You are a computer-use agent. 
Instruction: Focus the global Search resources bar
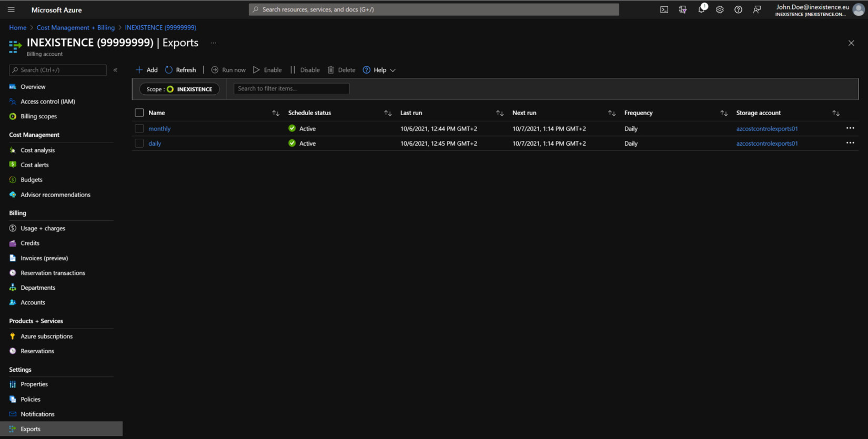tap(434, 9)
